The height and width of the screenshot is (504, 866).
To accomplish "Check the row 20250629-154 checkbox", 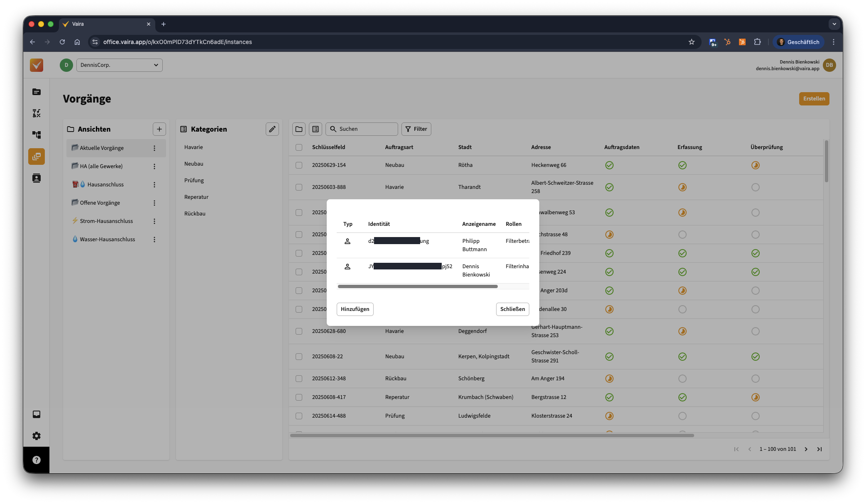I will click(x=299, y=165).
